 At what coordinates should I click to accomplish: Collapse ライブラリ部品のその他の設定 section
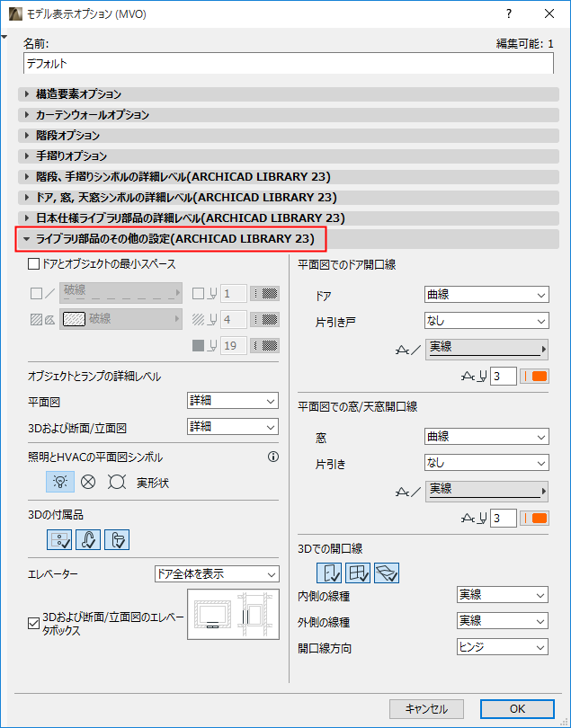(x=288, y=239)
